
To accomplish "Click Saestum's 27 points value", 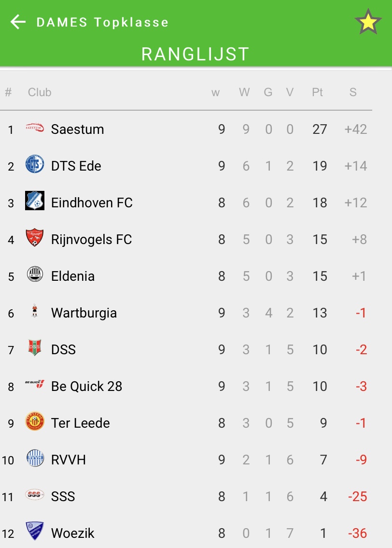I will click(320, 130).
